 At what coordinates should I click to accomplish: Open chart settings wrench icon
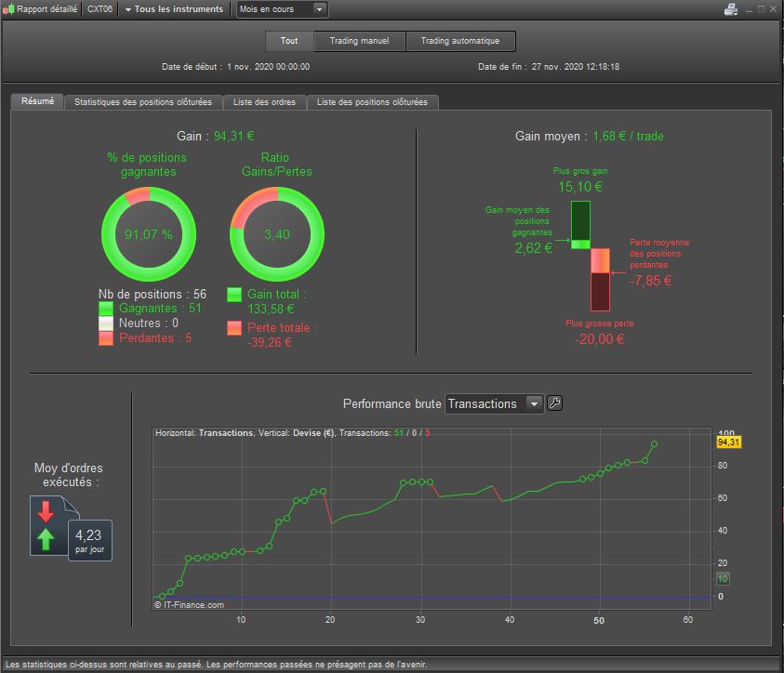click(x=554, y=402)
